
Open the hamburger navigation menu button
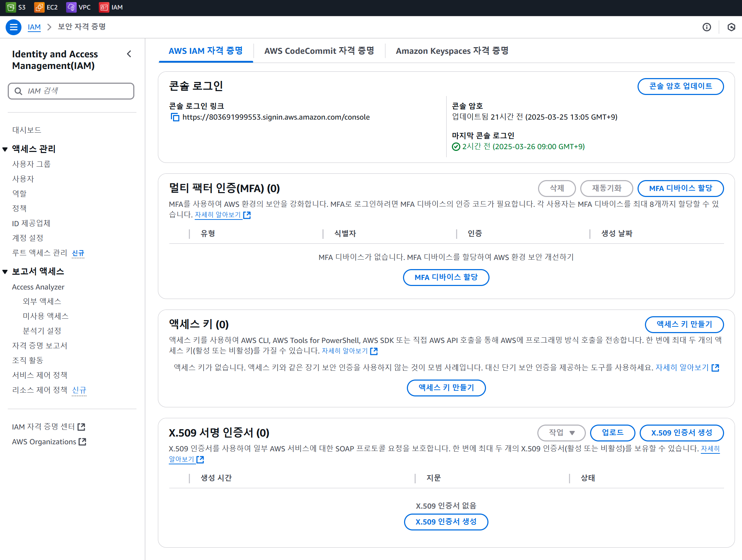pos(14,27)
